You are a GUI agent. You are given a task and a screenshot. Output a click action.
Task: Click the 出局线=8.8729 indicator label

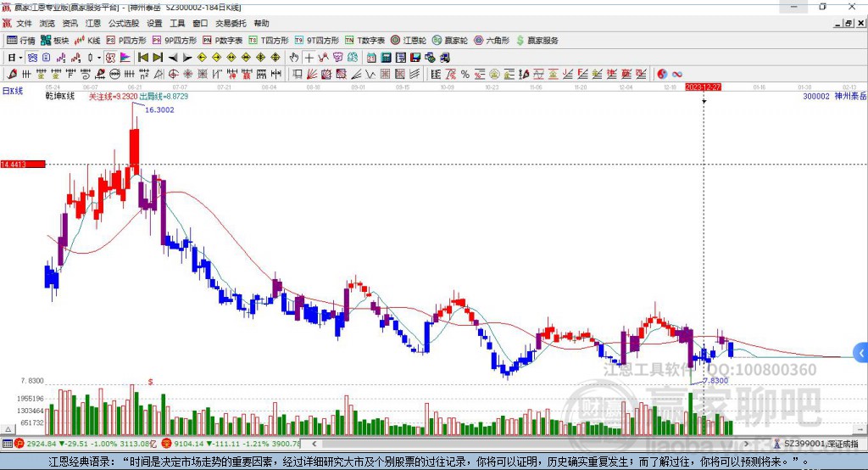164,97
